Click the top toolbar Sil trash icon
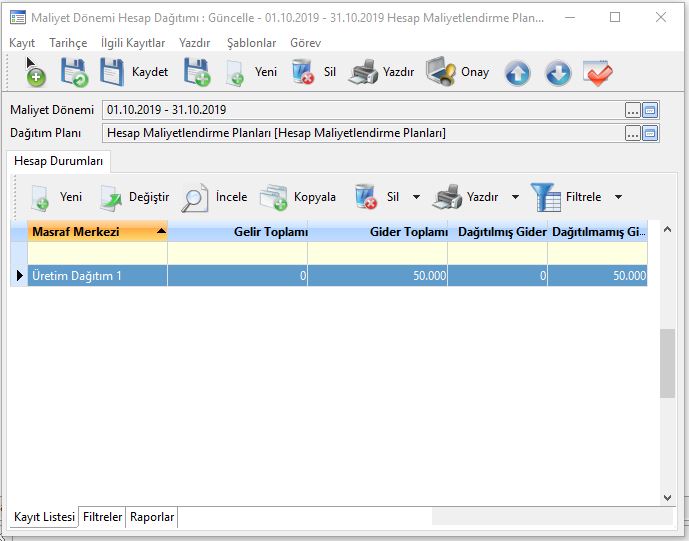This screenshot has height=541, width=689. click(302, 73)
